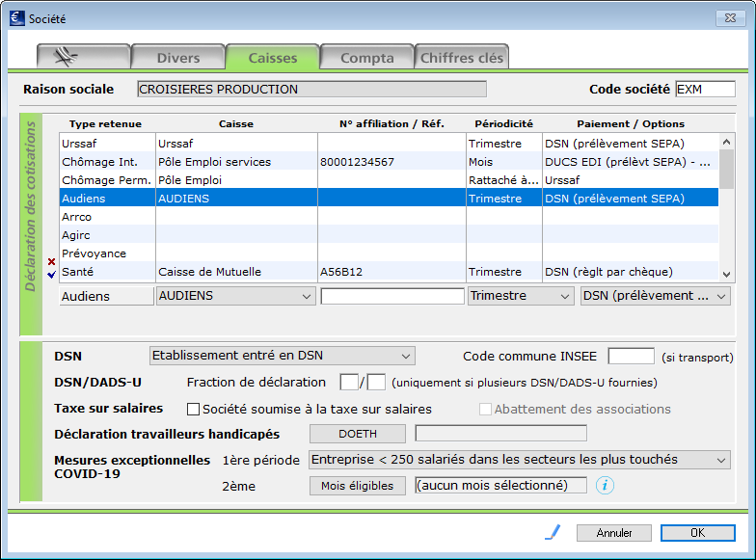Click the Raison sociale field CROISIERES PRODUCTION

click(311, 89)
